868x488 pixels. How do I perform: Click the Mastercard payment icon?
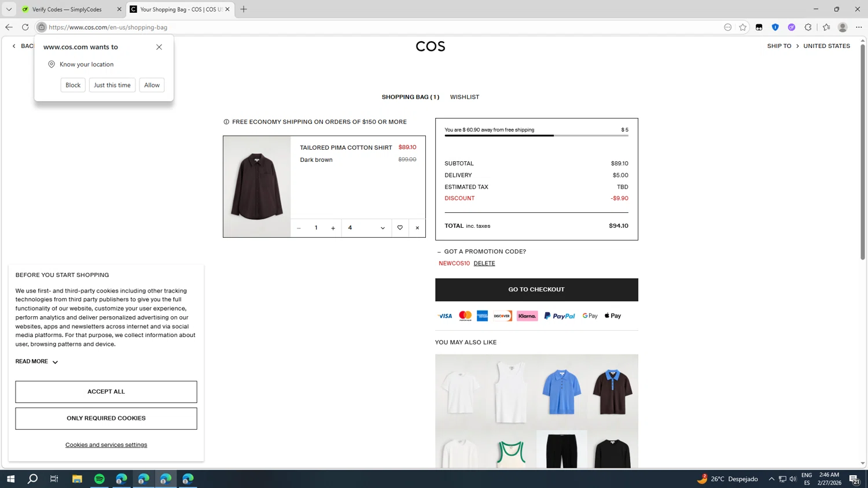[465, 316]
